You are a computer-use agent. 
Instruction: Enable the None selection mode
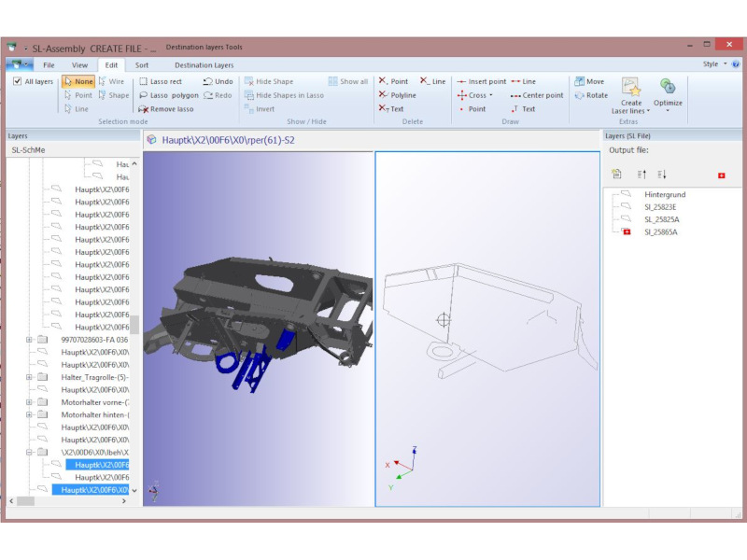(78, 81)
